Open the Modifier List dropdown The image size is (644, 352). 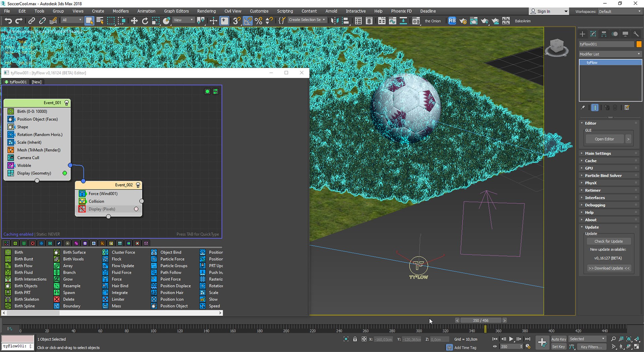(x=610, y=54)
